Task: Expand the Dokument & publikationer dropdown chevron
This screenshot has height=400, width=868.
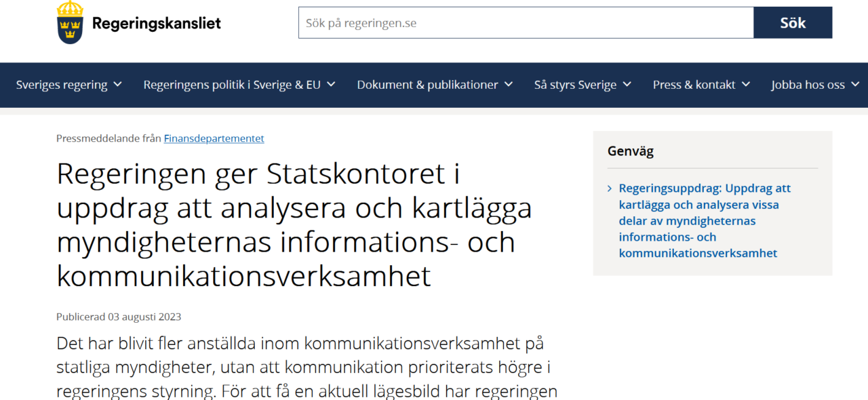Action: click(509, 85)
